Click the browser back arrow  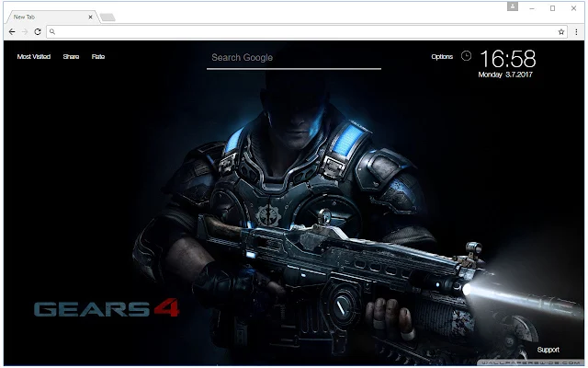tap(12, 32)
